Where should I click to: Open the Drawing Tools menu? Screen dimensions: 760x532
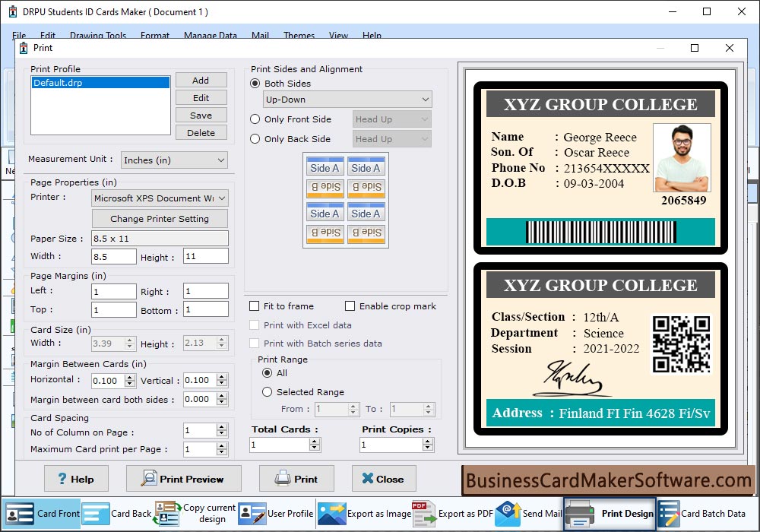click(98, 36)
